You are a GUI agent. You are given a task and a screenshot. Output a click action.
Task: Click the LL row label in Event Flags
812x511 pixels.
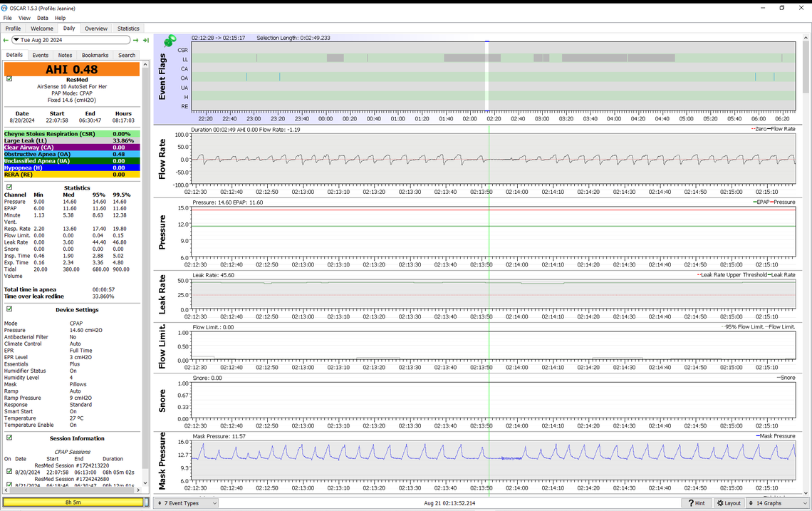[185, 60]
